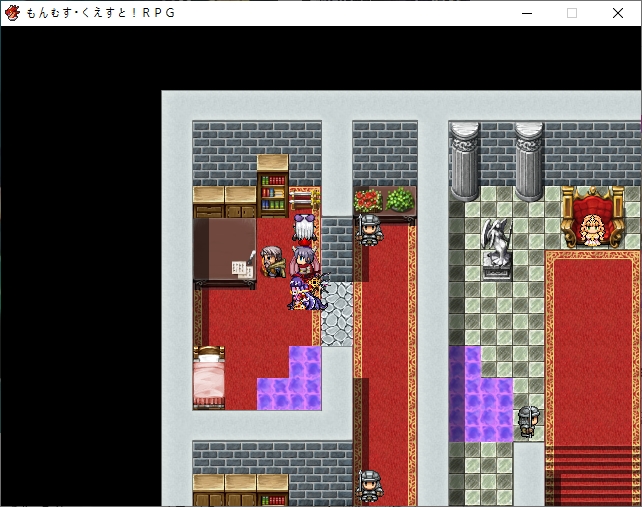This screenshot has height=507, width=642.
Task: Minimize the もんむす・くえすと！RPG window
Action: (527, 13)
